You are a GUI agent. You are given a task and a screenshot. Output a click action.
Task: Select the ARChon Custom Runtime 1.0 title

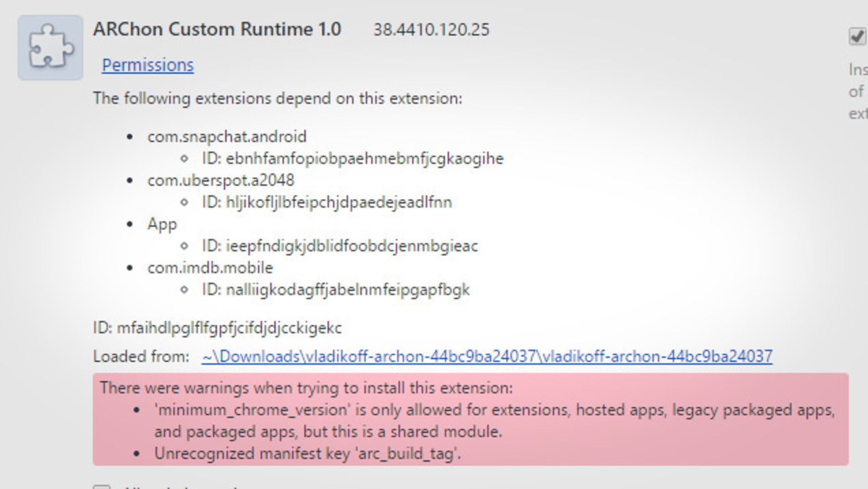[x=217, y=29]
